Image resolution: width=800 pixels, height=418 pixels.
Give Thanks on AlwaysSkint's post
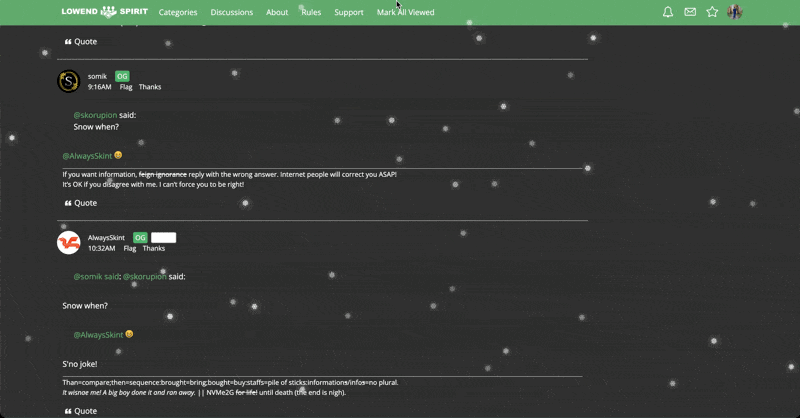tap(154, 248)
